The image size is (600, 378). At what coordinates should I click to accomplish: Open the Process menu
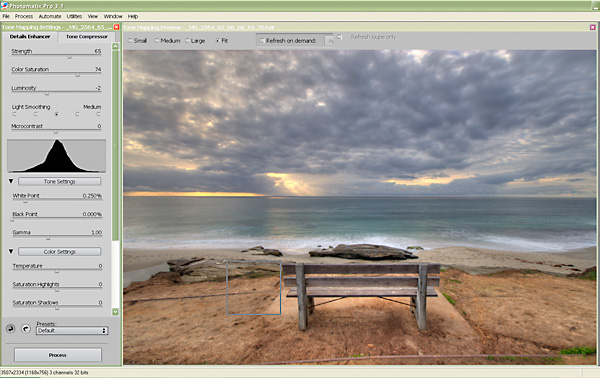24,16
